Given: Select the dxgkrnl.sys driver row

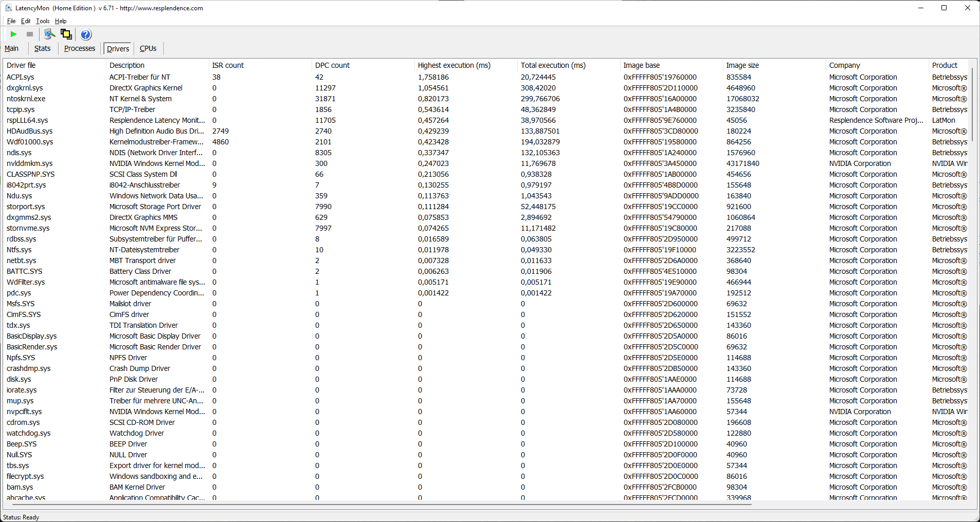Looking at the screenshot, I should [25, 88].
